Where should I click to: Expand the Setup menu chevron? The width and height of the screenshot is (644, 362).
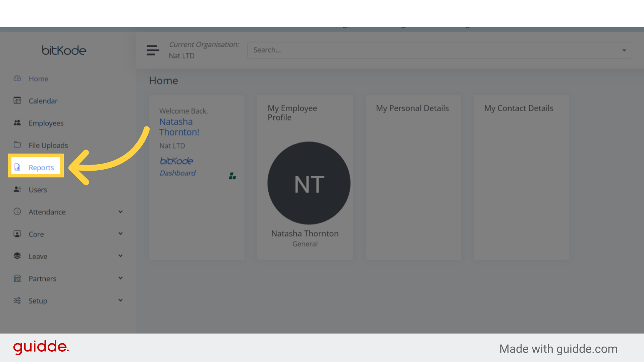(x=120, y=300)
